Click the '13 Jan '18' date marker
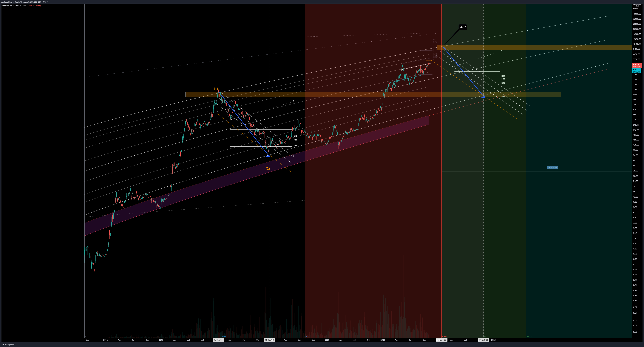The width and height of the screenshot is (644, 347). [x=218, y=340]
